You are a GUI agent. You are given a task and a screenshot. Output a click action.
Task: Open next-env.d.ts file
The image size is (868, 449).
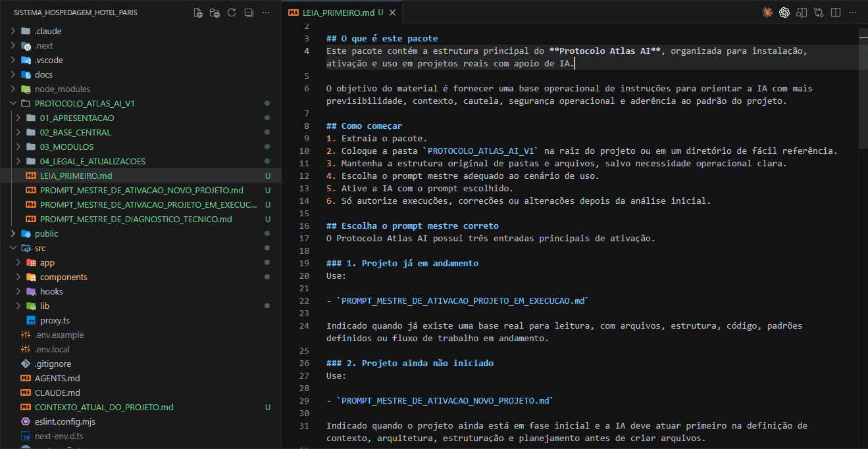point(140,436)
